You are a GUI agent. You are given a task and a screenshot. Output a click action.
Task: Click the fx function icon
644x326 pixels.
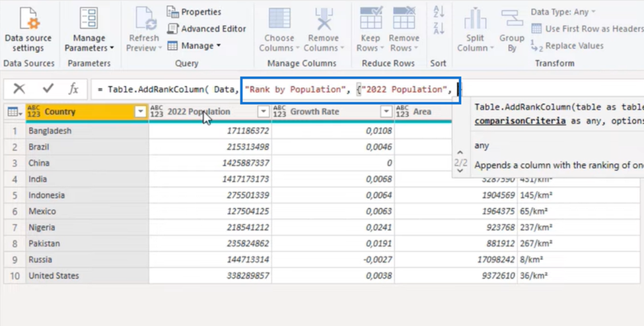(x=73, y=88)
